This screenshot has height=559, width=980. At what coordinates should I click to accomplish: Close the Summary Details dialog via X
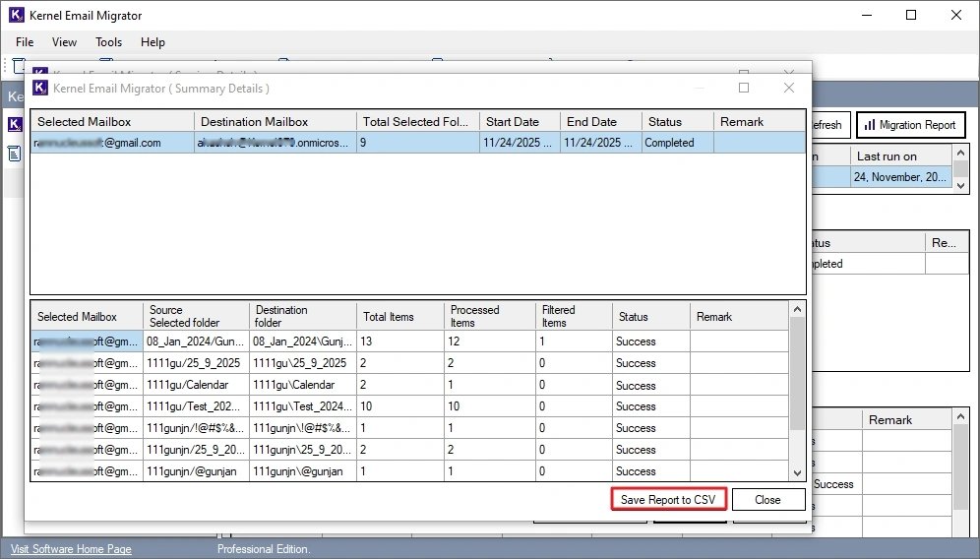789,88
